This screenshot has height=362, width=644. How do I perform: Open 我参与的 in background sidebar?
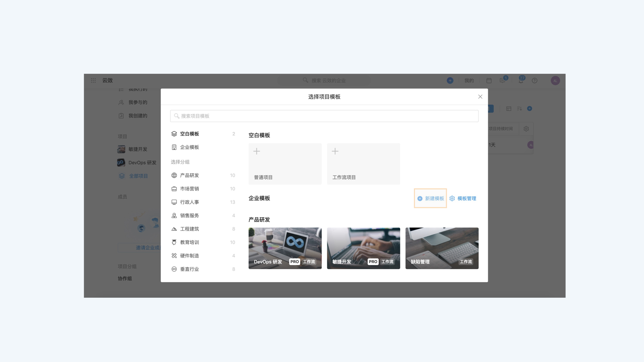[138, 102]
